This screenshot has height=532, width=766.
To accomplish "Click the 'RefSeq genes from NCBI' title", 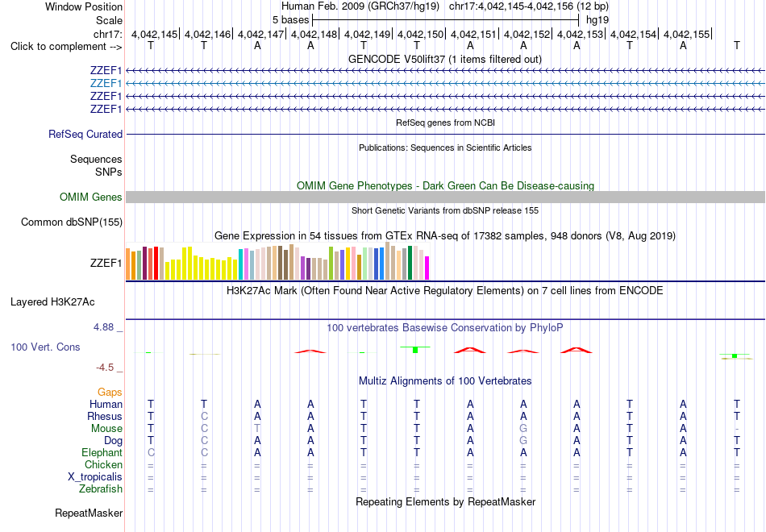I will pyautogui.click(x=445, y=123).
